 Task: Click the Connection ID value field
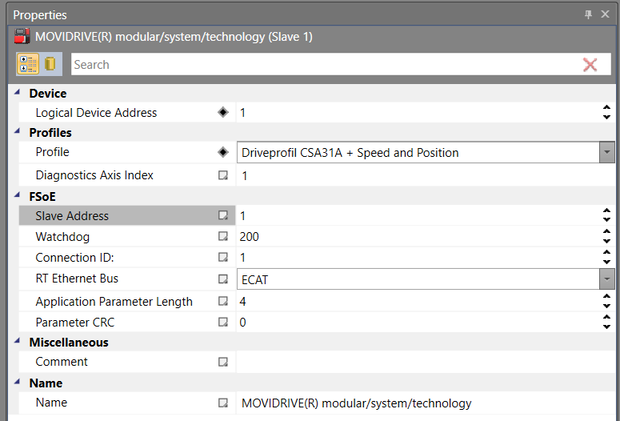pos(415,259)
